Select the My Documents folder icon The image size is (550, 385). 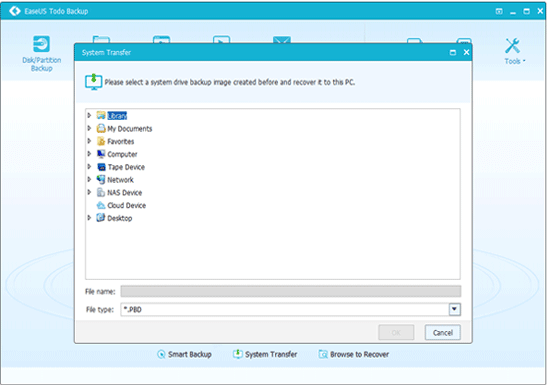pyautogui.click(x=101, y=128)
